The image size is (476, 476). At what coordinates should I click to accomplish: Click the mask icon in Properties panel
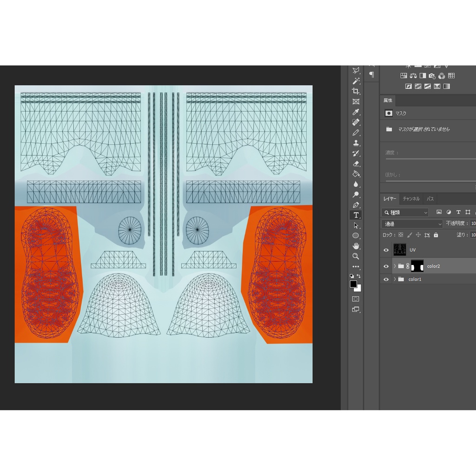[x=389, y=113]
